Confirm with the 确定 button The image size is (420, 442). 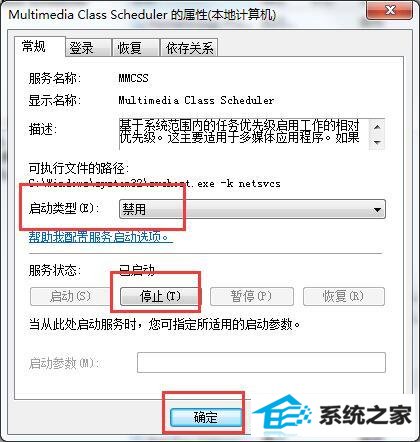pos(206,417)
